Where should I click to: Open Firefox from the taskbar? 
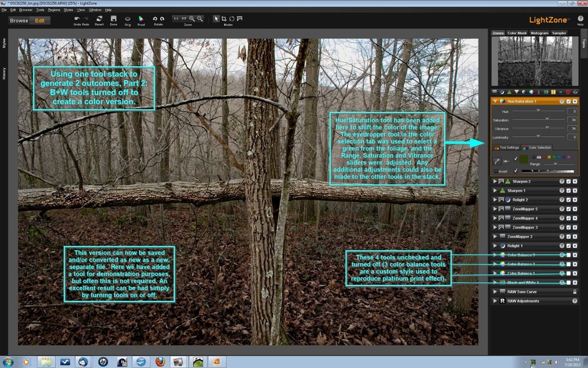point(159,362)
